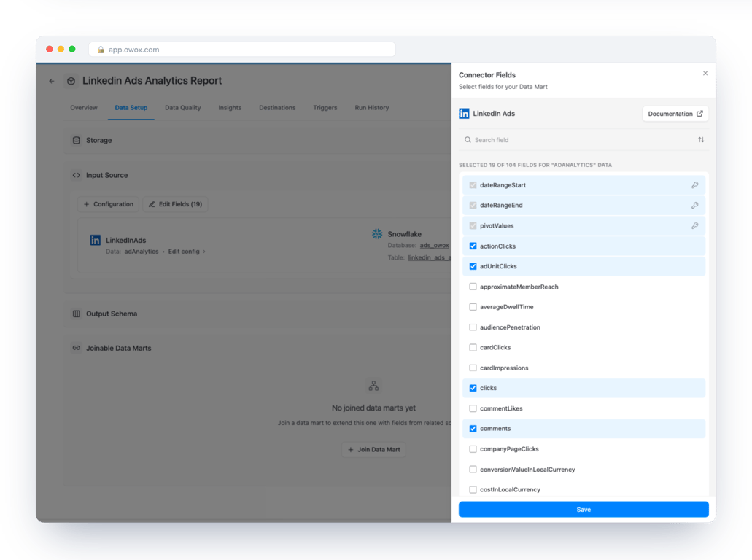Check the commentLikes field
The height and width of the screenshot is (560, 752).
[x=473, y=408]
